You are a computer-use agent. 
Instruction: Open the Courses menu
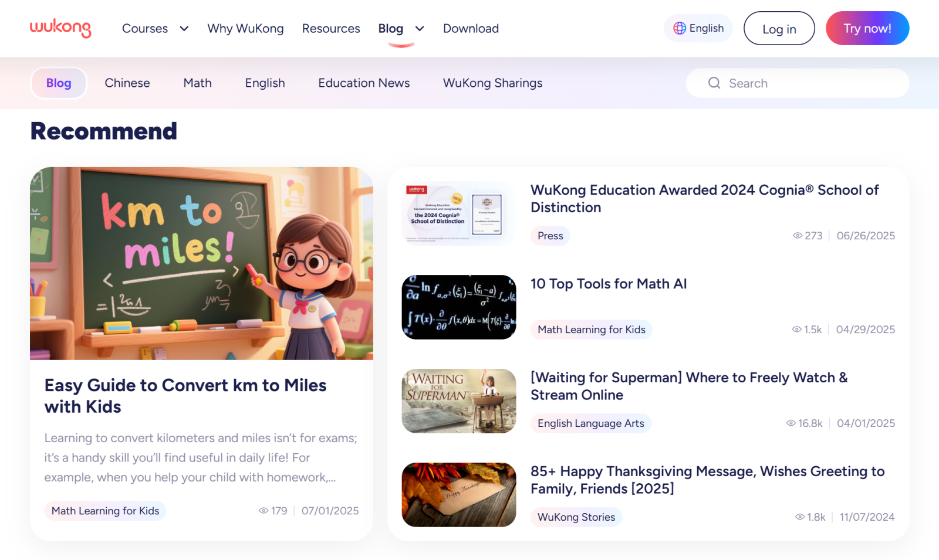(x=145, y=28)
